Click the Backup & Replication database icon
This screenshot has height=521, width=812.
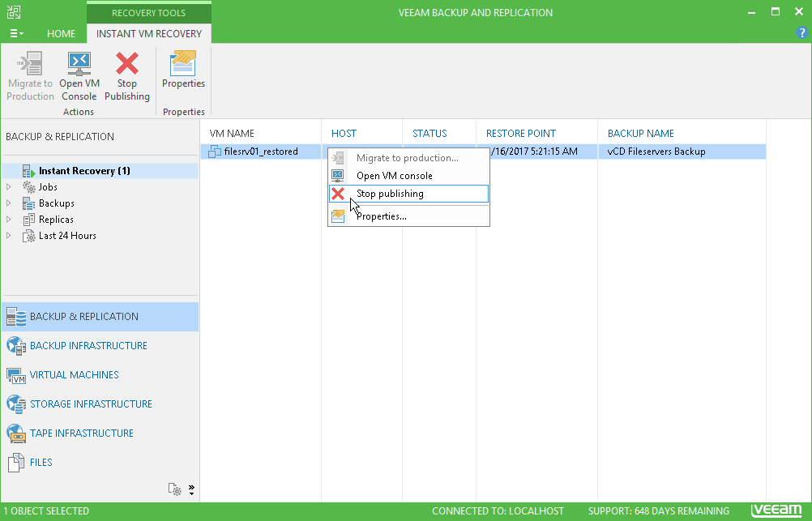point(16,317)
